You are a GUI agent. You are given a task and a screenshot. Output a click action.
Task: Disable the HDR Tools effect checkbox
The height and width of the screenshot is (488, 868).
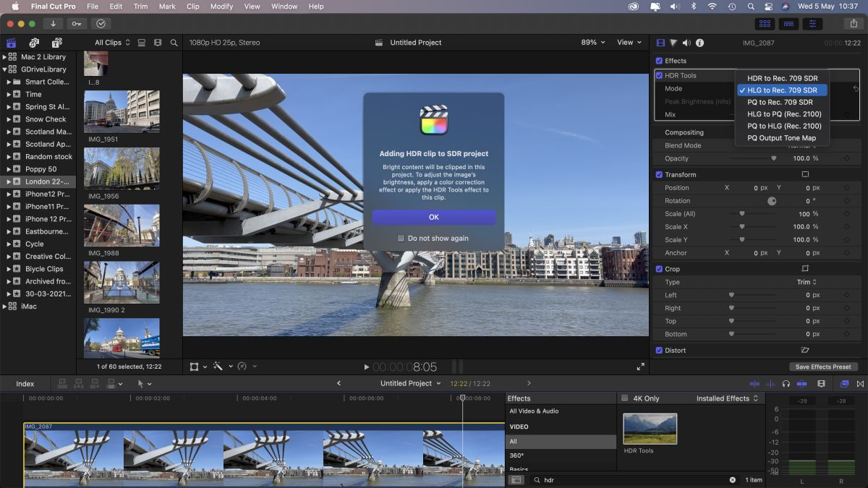click(x=659, y=75)
